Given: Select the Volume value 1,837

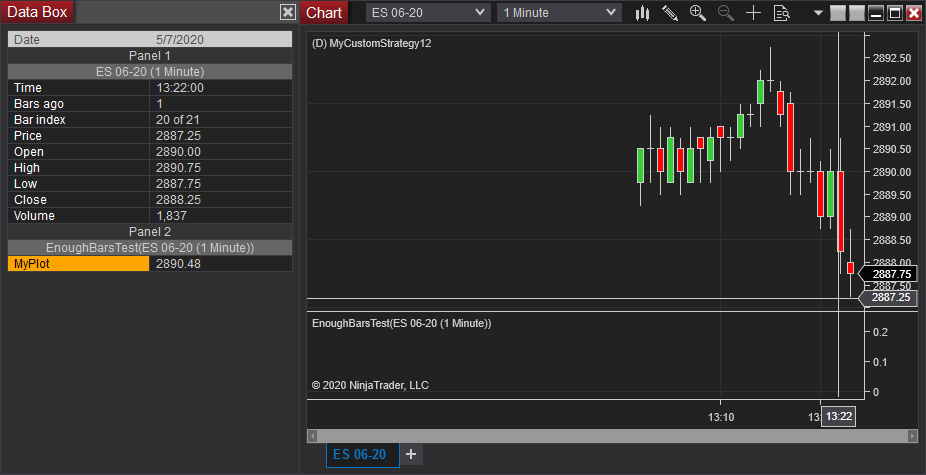Looking at the screenshot, I should [171, 216].
